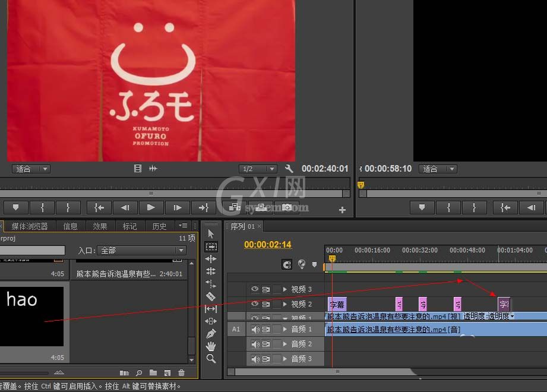Select the Hand tool
547x392 pixels.
point(211,346)
